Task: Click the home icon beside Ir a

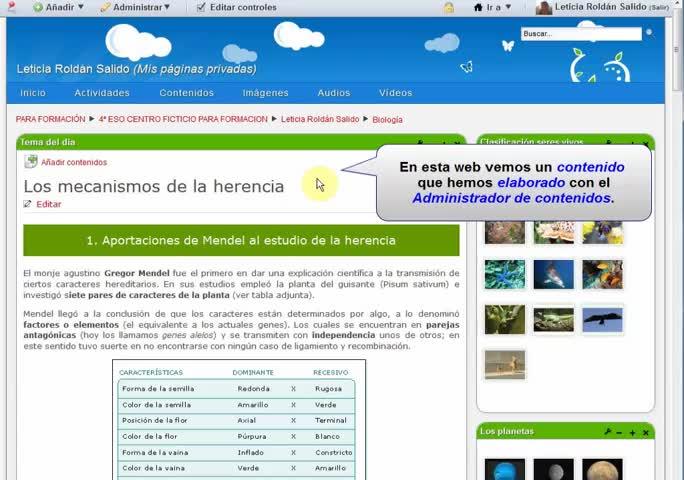Action: pyautogui.click(x=478, y=7)
